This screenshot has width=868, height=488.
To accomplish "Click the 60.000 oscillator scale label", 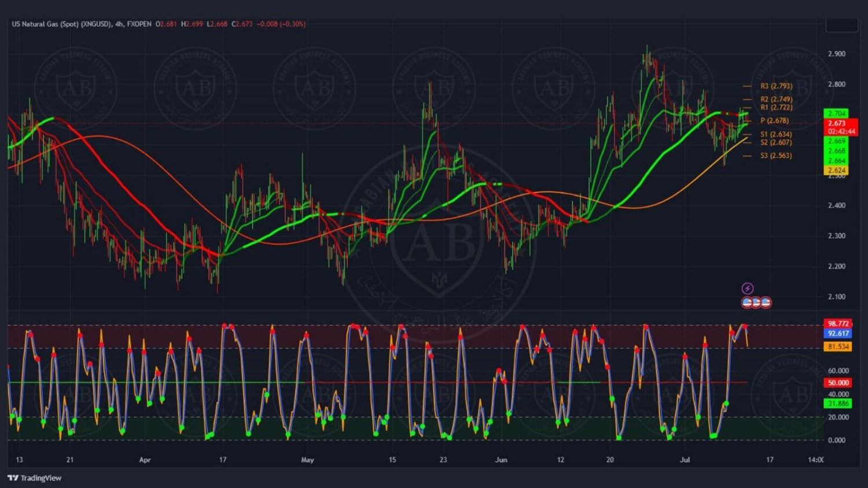I will pyautogui.click(x=838, y=371).
